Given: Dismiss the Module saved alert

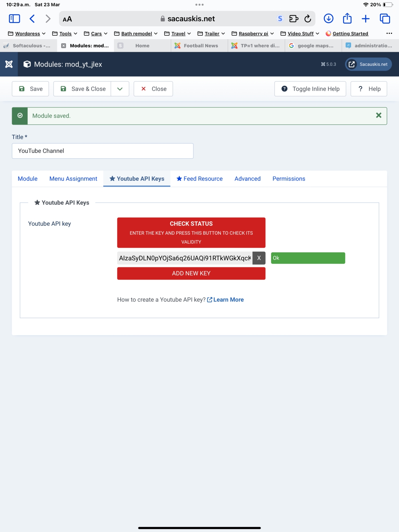Looking at the screenshot, I should 378,115.
